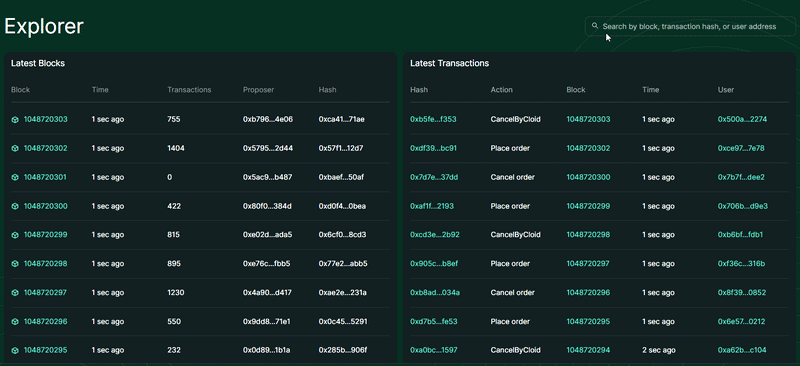Image resolution: width=800 pixels, height=366 pixels.
Task: Click block hash 0xca41...71ae
Action: click(342, 119)
